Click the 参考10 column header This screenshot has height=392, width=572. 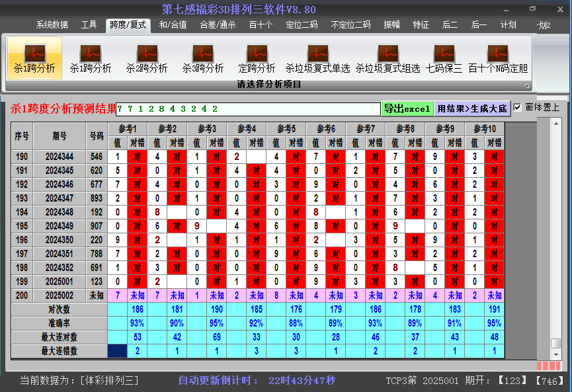[x=485, y=129]
